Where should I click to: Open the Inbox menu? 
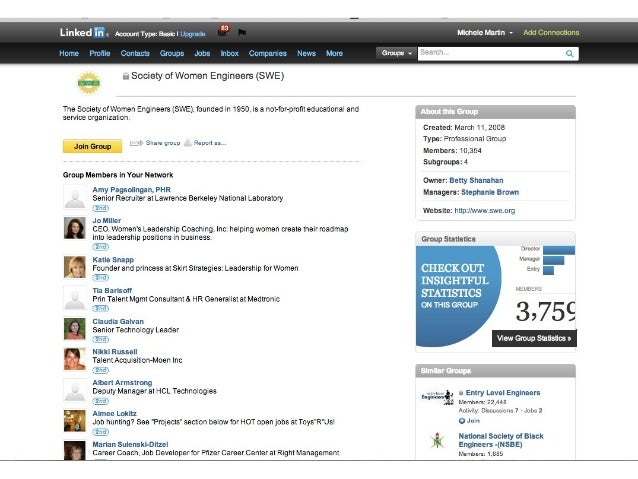tap(229, 53)
